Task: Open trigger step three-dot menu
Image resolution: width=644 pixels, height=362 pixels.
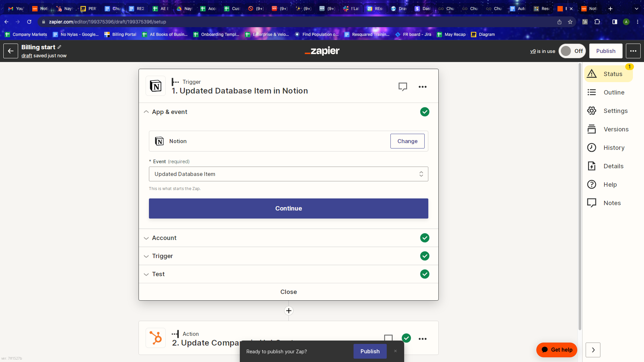Action: point(422,87)
